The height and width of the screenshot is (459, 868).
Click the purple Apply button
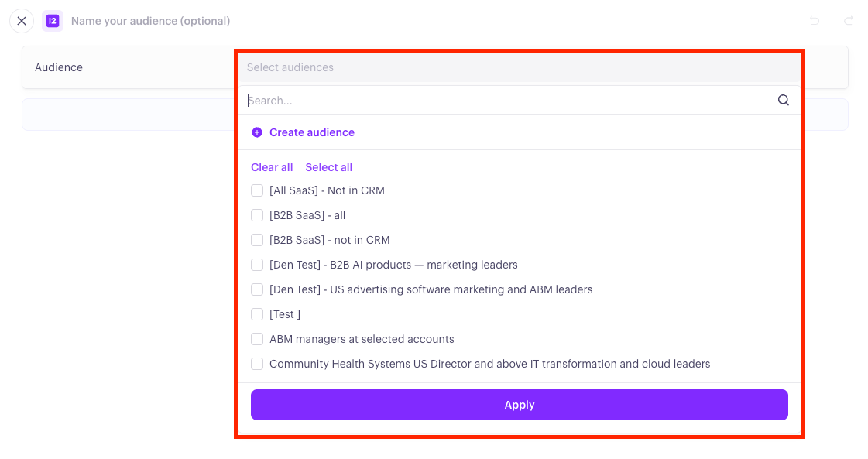[520, 405]
